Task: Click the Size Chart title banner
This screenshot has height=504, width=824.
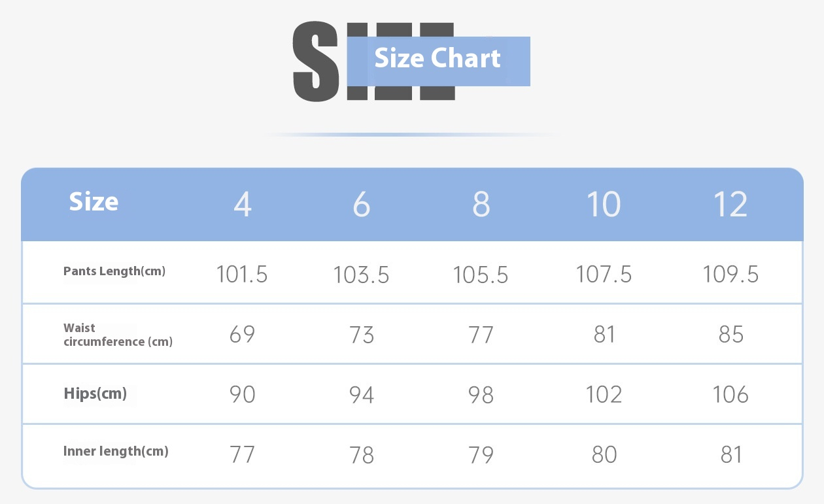Action: click(438, 61)
